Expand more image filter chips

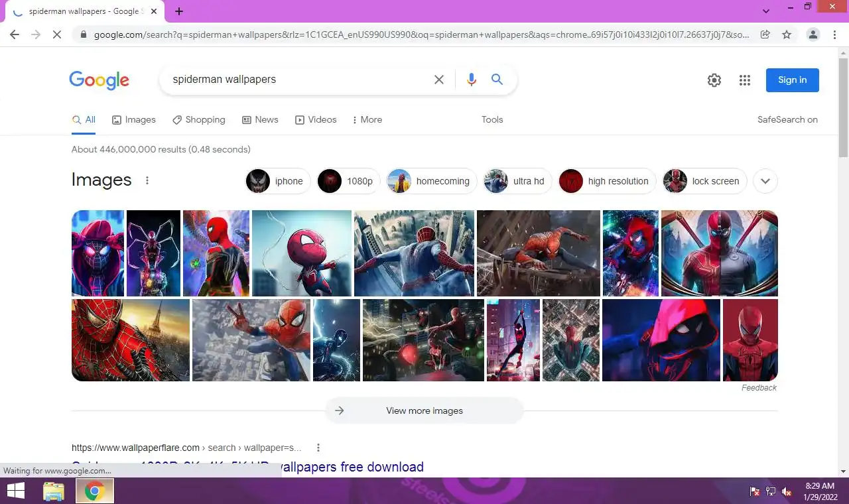coord(765,181)
